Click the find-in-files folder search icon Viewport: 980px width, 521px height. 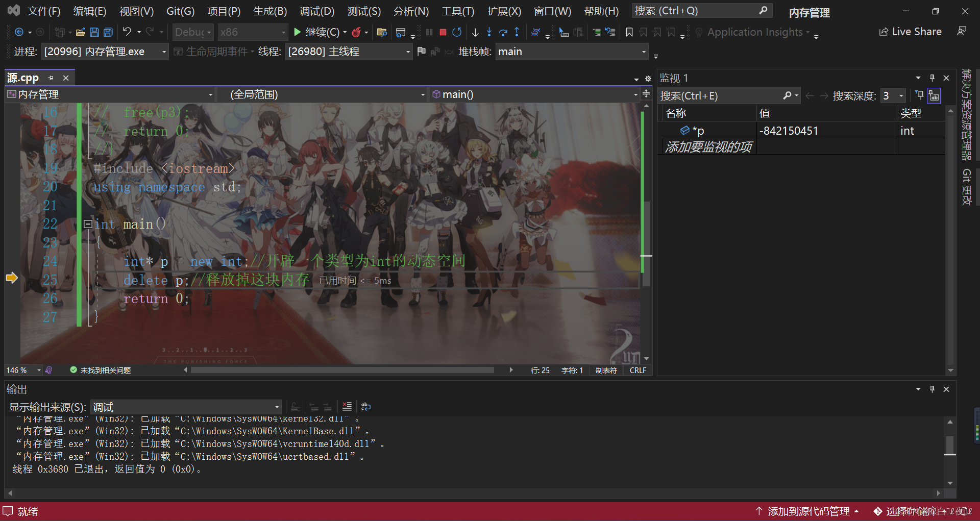pyautogui.click(x=382, y=32)
